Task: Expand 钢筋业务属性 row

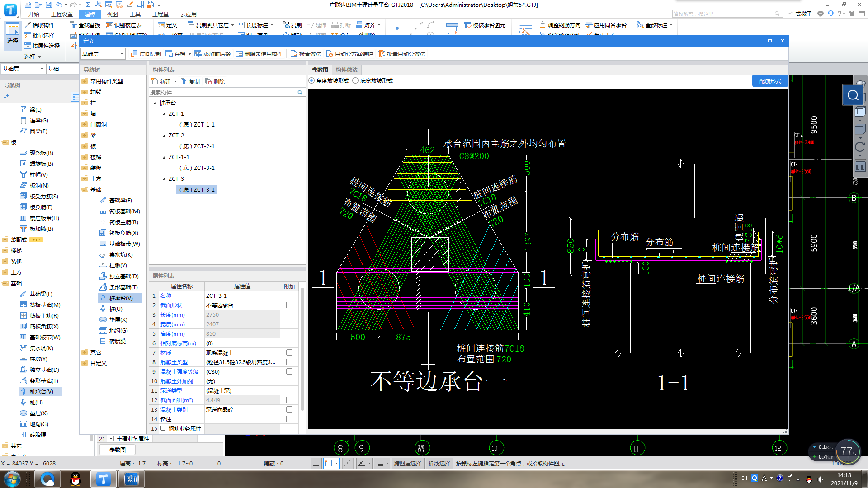Action: click(x=163, y=428)
